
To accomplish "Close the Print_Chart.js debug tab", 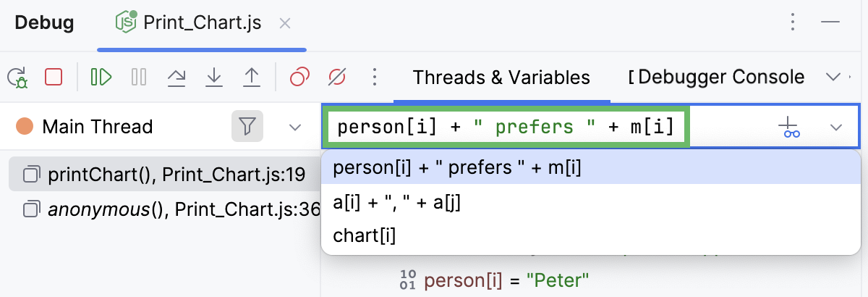I will tap(285, 22).
